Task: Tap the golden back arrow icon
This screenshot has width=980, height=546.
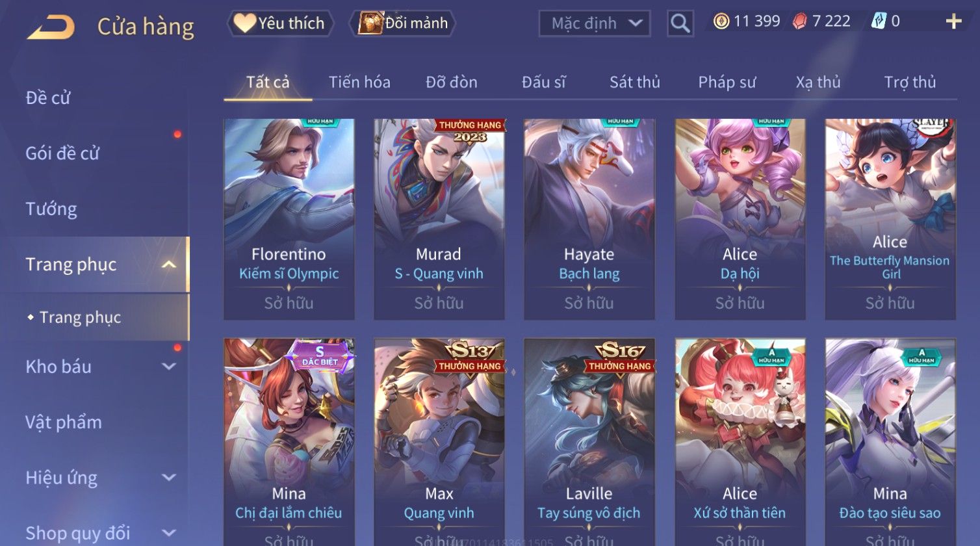Action: point(51,27)
